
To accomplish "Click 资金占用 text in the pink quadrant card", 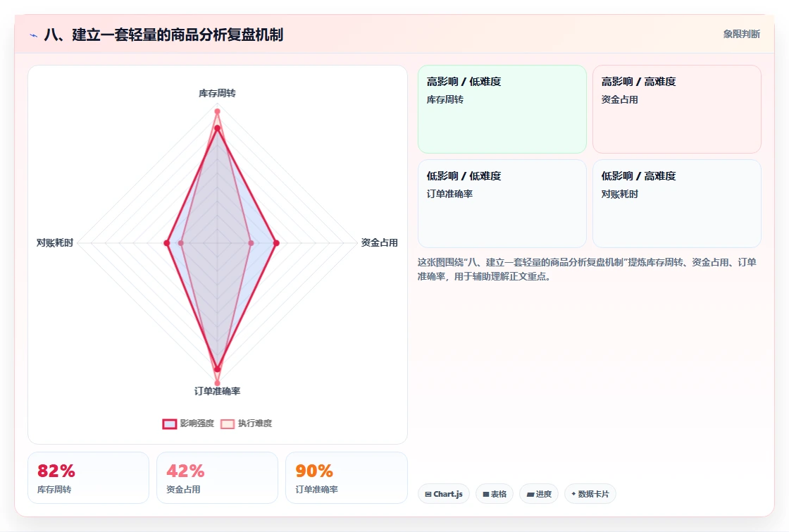I will pyautogui.click(x=619, y=99).
